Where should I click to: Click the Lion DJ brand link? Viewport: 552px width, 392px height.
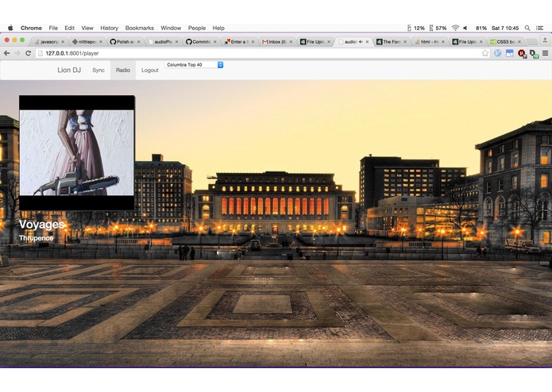click(69, 70)
